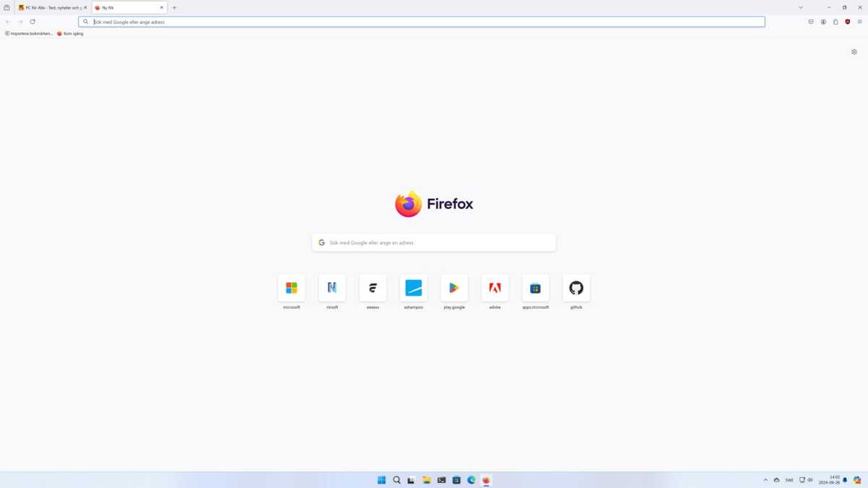Expand the hidden icons arrow in the system tray
Screen dimensions: 868x488
click(x=765, y=479)
